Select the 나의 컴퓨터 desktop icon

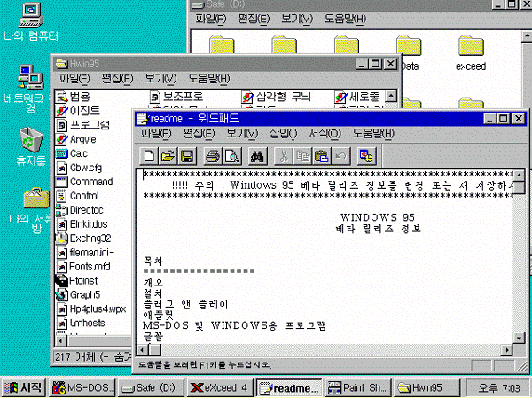[30, 21]
